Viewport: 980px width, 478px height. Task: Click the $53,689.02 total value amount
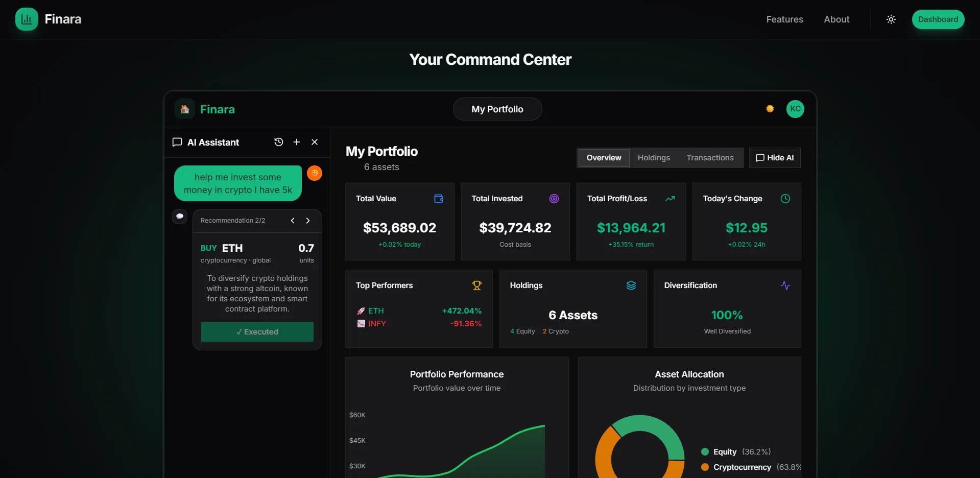(x=399, y=228)
